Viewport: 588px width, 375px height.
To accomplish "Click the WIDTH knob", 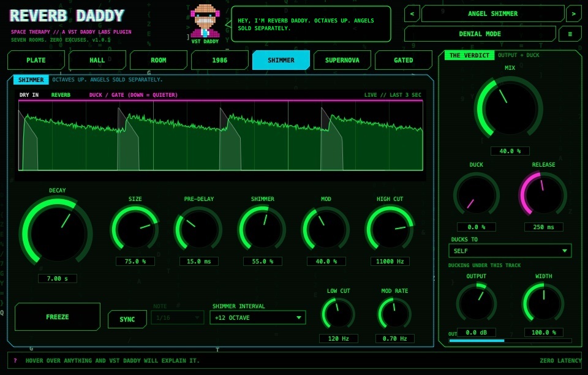I will (543, 303).
